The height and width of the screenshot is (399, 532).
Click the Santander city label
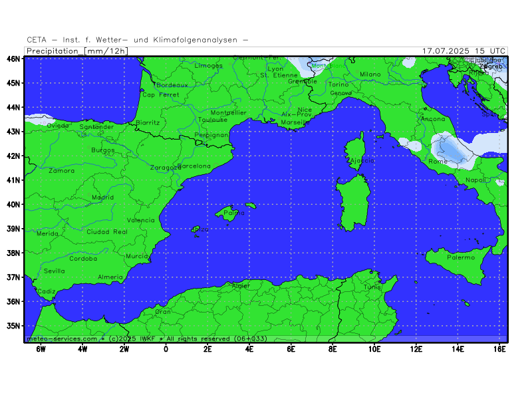(x=96, y=126)
